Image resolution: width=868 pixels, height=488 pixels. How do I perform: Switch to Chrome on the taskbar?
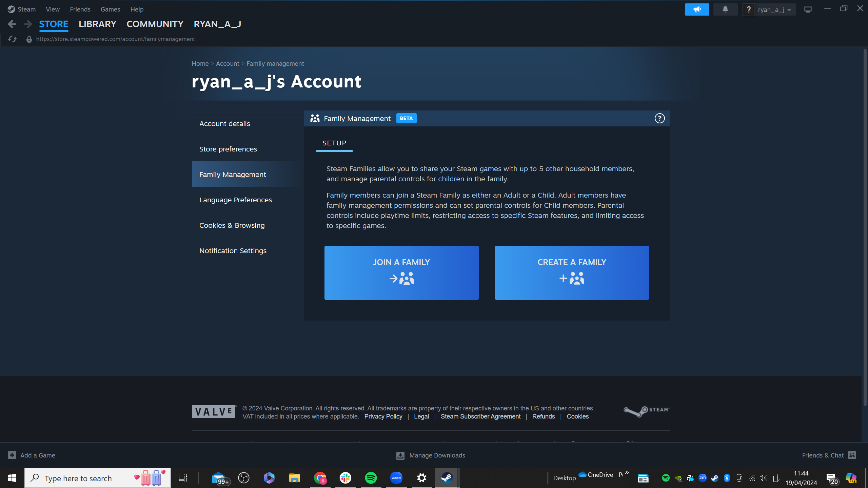click(320, 478)
